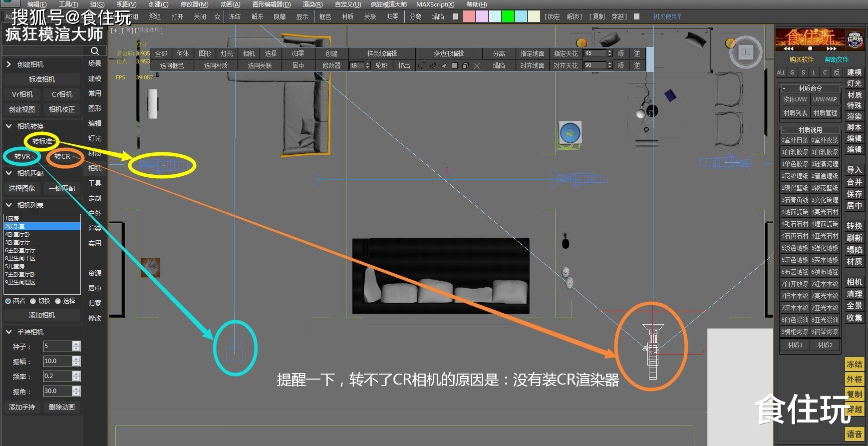
Task: Click the 反 invert filter button
Action: coord(837,72)
